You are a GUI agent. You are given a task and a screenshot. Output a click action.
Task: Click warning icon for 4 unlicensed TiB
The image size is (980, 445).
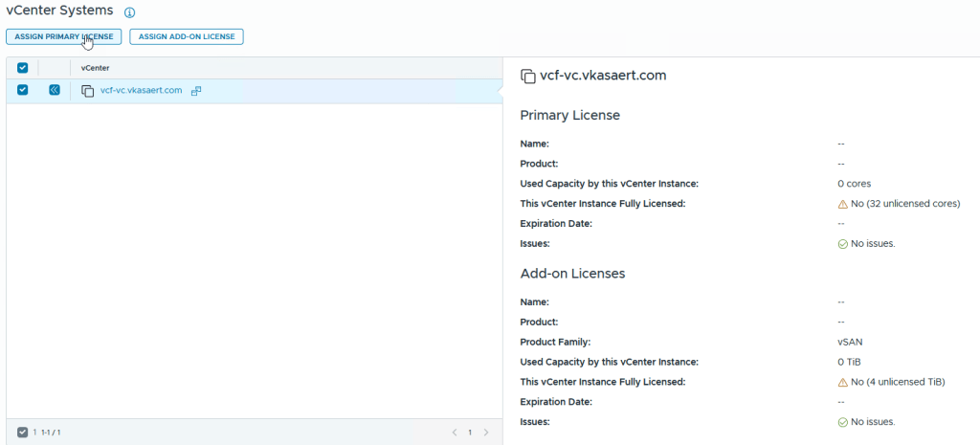[842, 382]
